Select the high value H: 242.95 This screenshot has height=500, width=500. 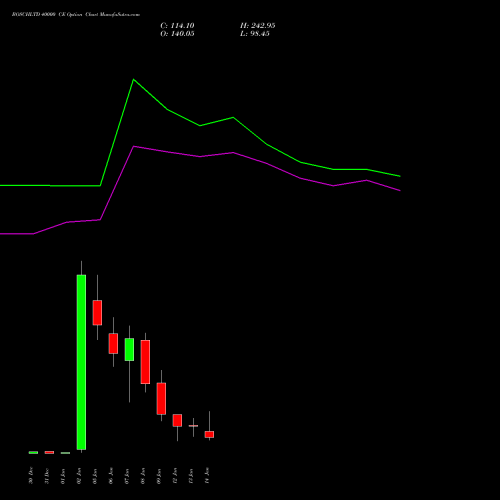[x=257, y=26]
